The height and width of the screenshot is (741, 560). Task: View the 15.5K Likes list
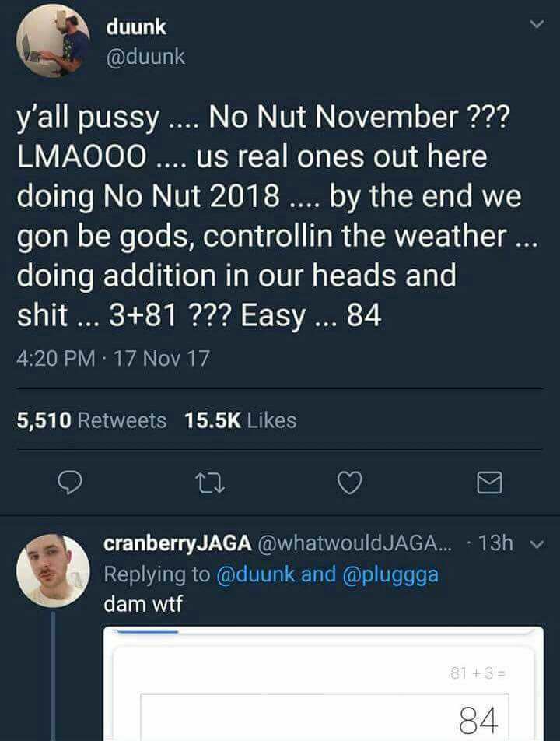tap(240, 420)
